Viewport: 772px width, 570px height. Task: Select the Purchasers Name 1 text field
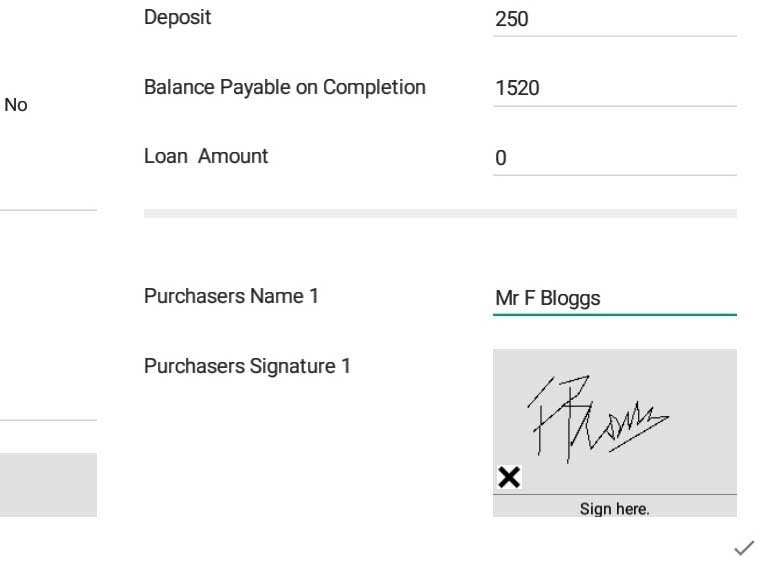(x=614, y=298)
